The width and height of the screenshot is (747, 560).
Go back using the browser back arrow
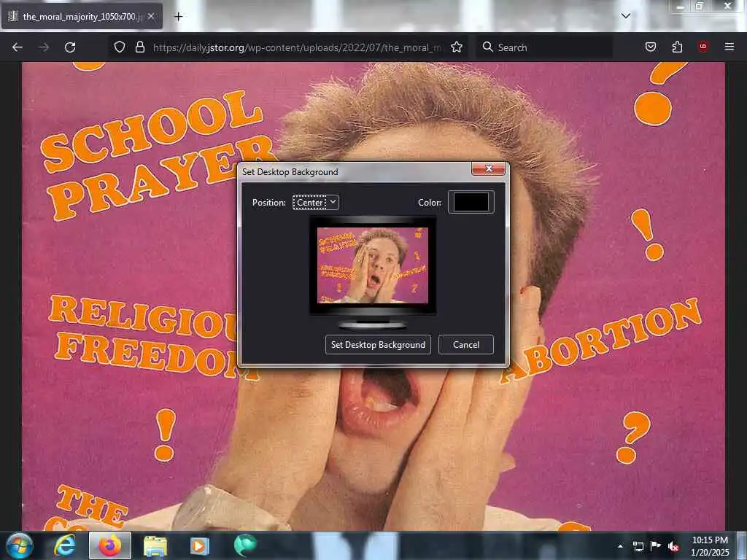coord(18,47)
